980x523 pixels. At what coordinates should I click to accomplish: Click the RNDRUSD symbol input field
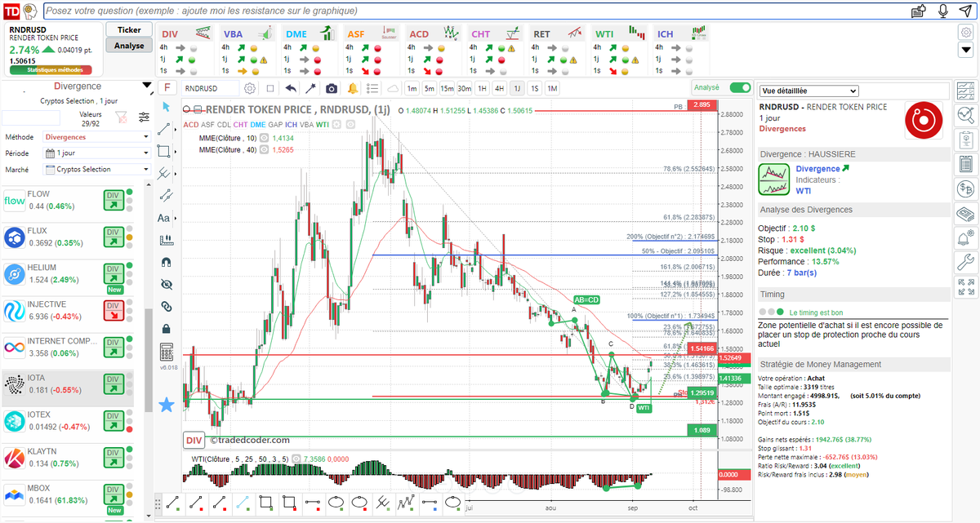tap(210, 88)
